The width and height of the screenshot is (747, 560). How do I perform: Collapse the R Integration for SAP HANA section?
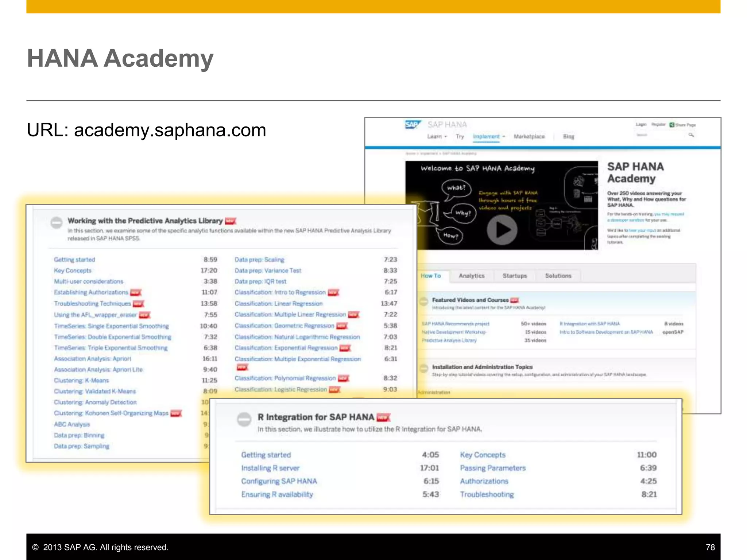pos(244,419)
